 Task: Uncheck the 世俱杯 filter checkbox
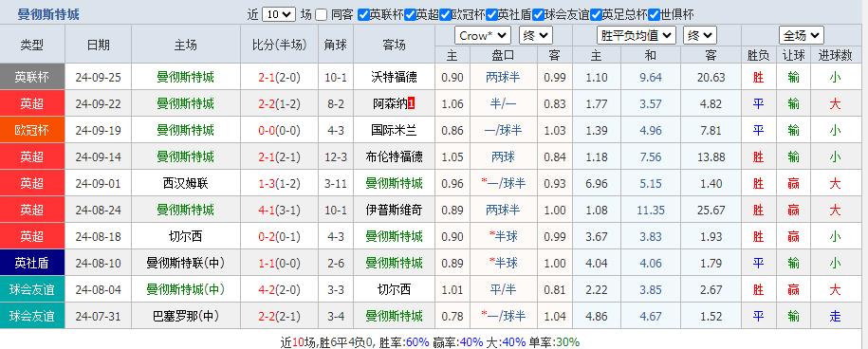654,15
